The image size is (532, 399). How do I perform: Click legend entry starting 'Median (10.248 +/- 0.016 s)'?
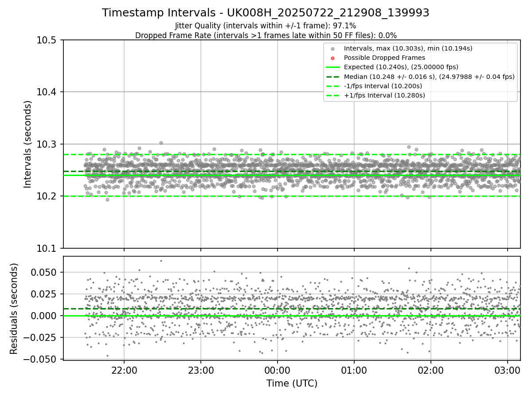pos(429,76)
